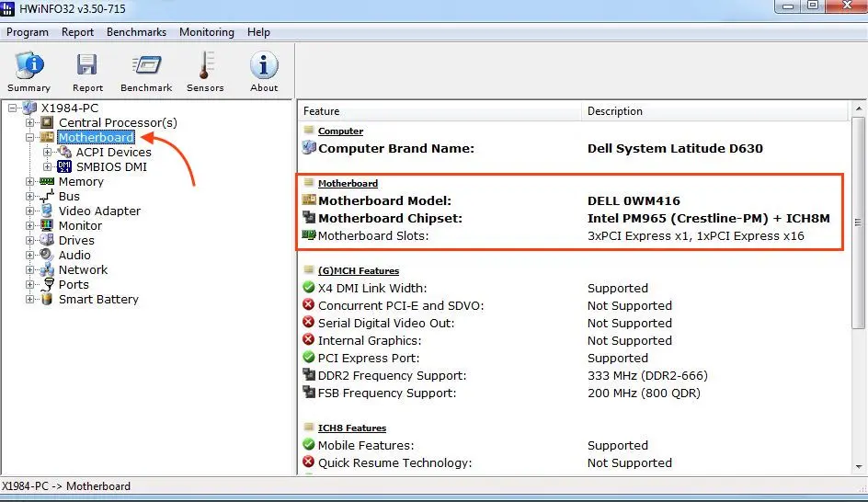Expand the ACPI Devices node
The height and width of the screenshot is (502, 868).
pos(48,152)
